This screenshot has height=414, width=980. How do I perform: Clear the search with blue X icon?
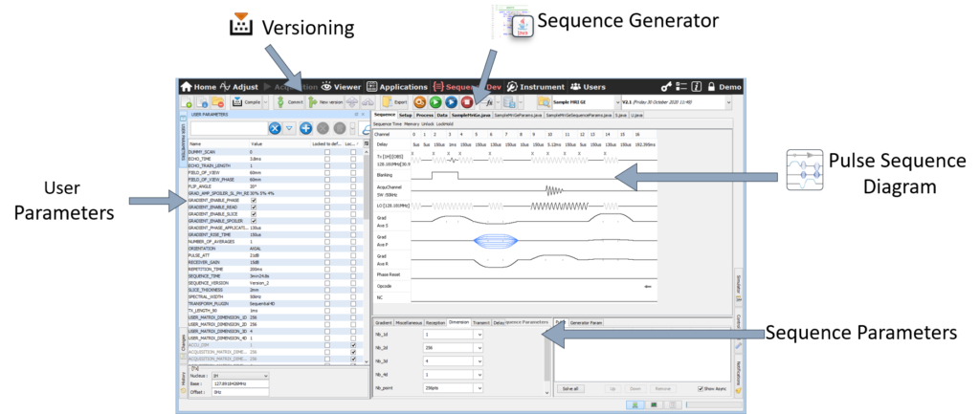click(x=275, y=129)
